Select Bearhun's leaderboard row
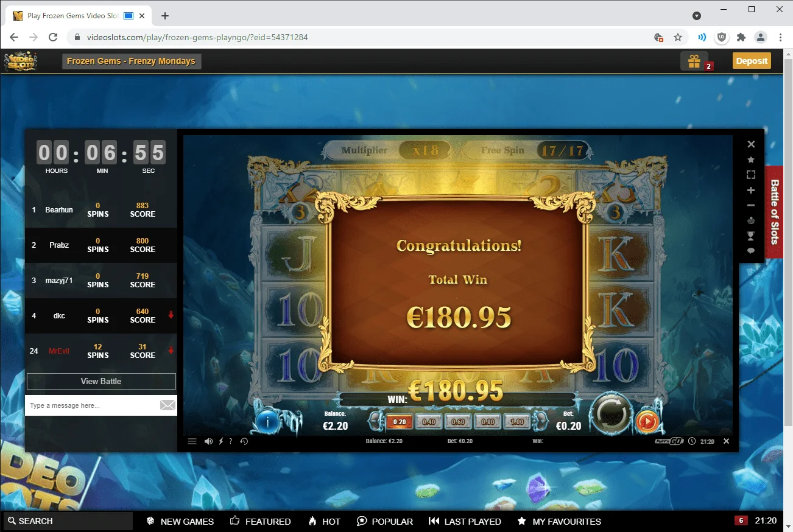This screenshot has height=532, width=793. tap(101, 210)
